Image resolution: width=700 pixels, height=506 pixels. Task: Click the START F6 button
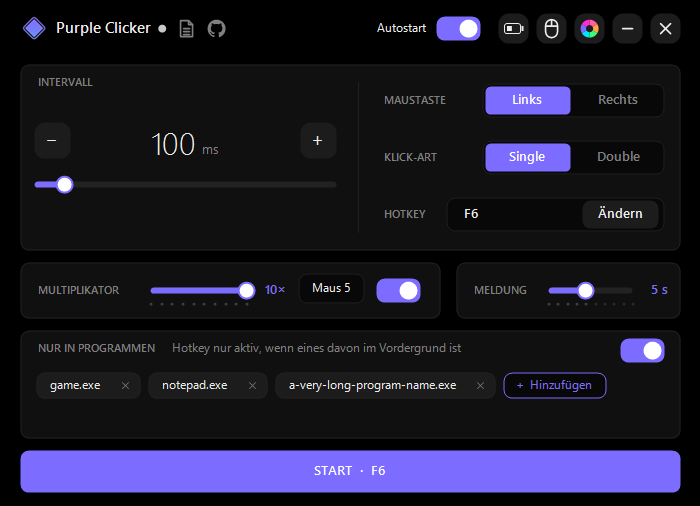[350, 471]
